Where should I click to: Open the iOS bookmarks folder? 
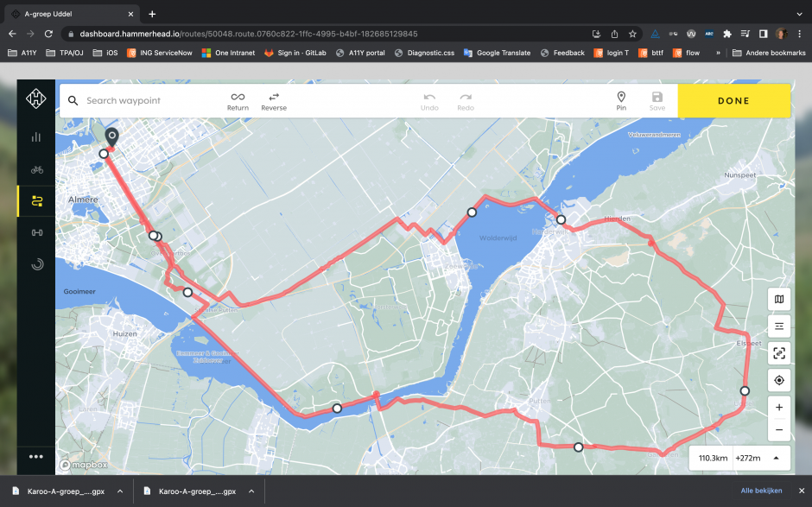105,53
